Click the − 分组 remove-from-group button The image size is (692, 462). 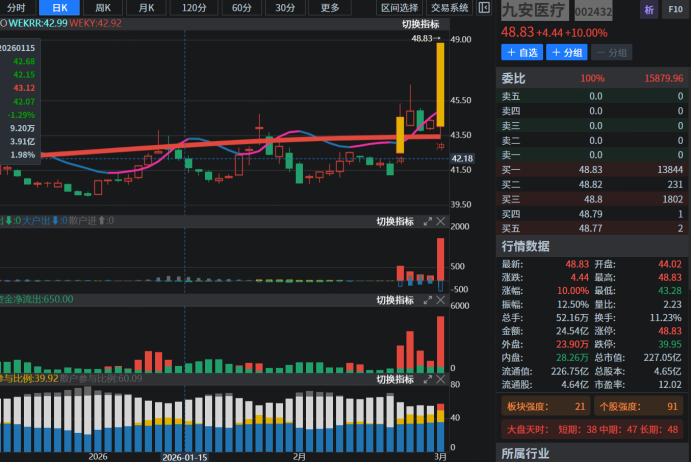(x=611, y=53)
